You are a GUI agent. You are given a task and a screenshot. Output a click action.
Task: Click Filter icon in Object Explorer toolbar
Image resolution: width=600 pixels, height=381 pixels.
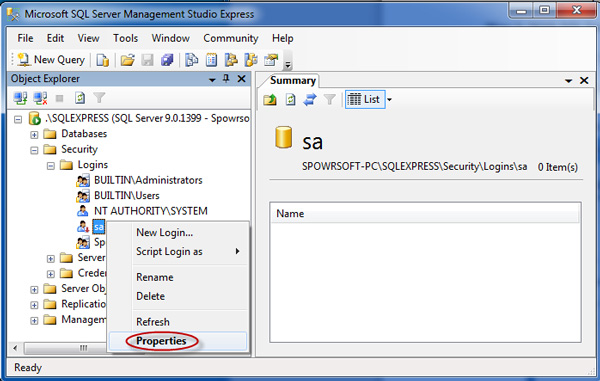(x=99, y=98)
